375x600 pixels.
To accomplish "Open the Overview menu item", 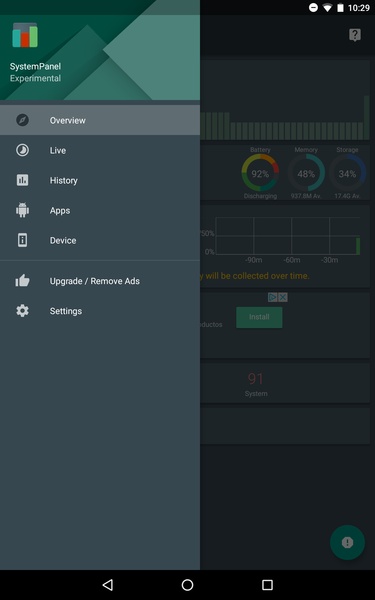I will [x=100, y=120].
